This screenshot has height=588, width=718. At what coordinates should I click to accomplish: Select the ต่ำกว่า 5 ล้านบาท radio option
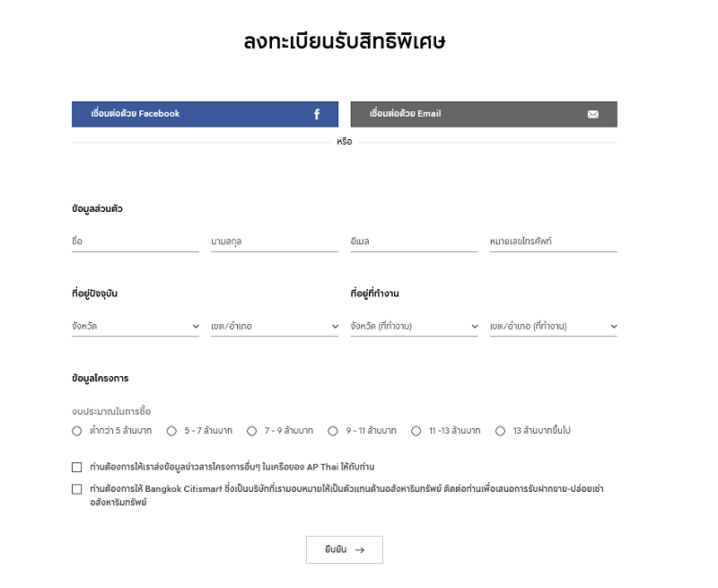click(x=77, y=431)
